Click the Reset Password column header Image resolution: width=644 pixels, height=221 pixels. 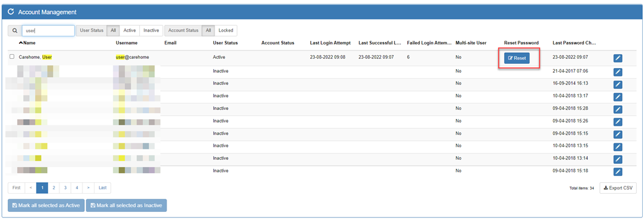[521, 42]
